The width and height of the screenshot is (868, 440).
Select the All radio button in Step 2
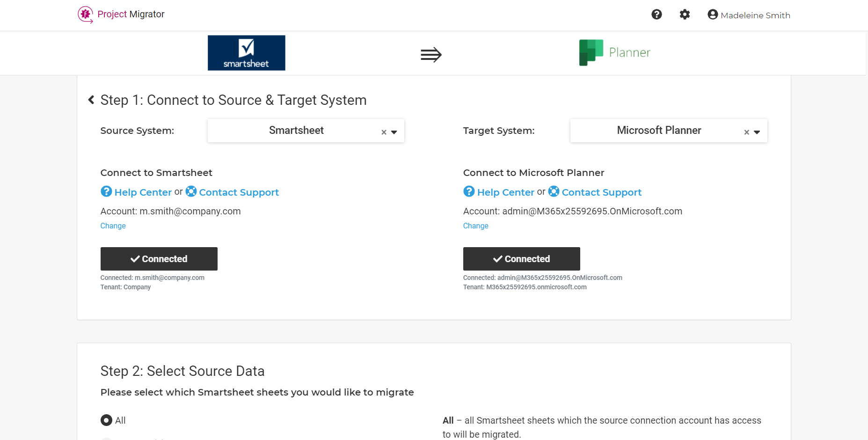pos(106,420)
